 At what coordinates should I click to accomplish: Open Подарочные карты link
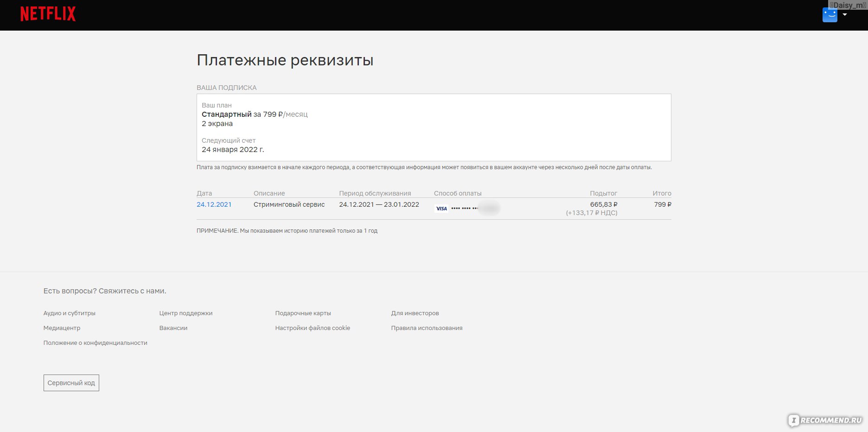pos(303,313)
